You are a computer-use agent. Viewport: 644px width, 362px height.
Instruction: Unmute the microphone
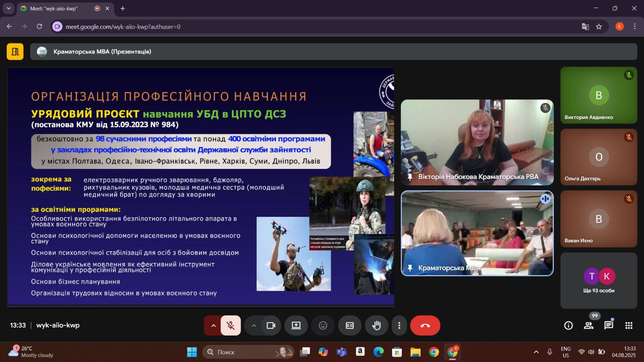coord(231,325)
